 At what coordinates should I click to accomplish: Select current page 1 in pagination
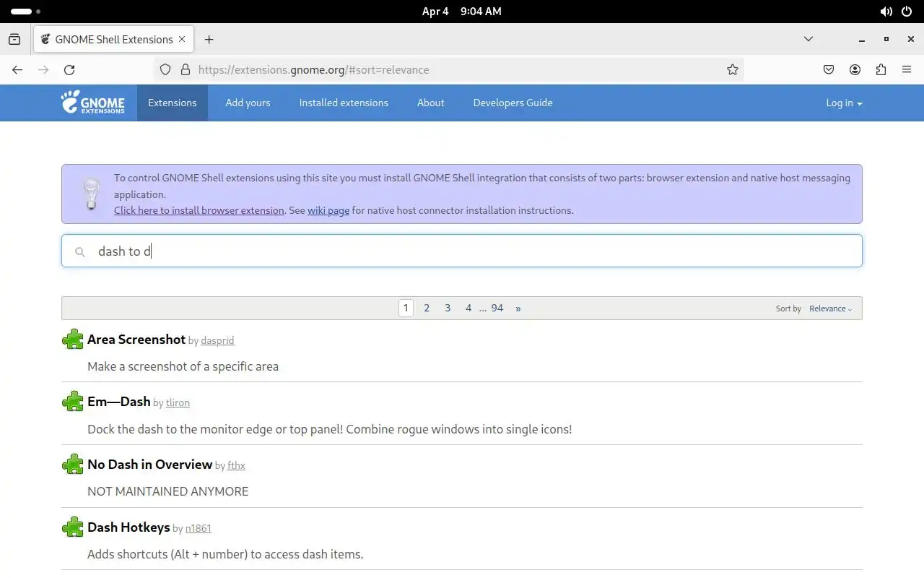(x=406, y=309)
